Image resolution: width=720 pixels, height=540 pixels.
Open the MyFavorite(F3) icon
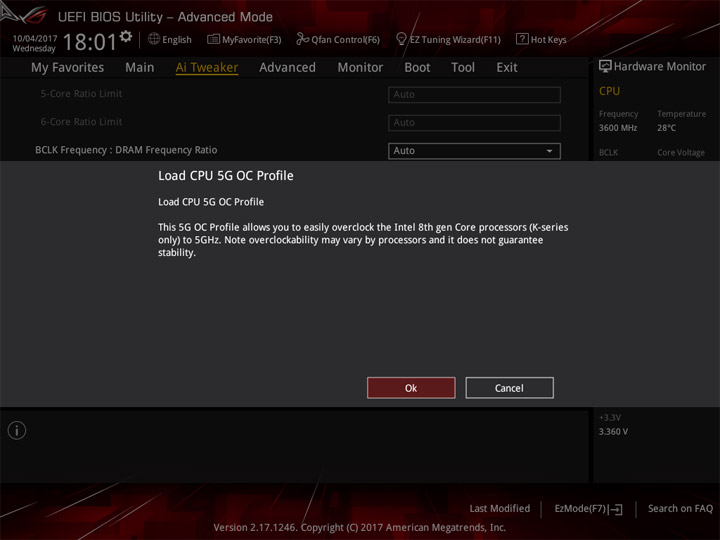tap(213, 39)
